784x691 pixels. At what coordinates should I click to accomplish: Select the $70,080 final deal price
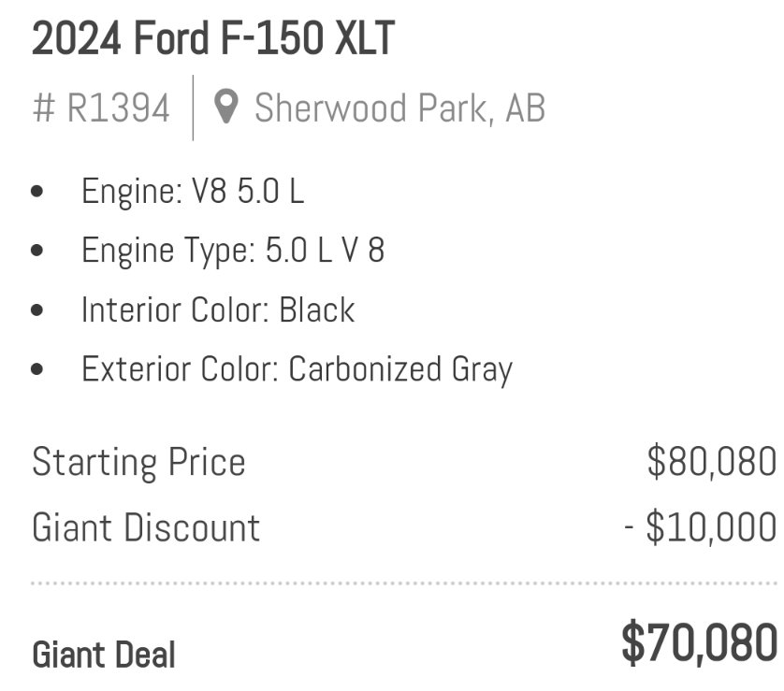coord(699,642)
